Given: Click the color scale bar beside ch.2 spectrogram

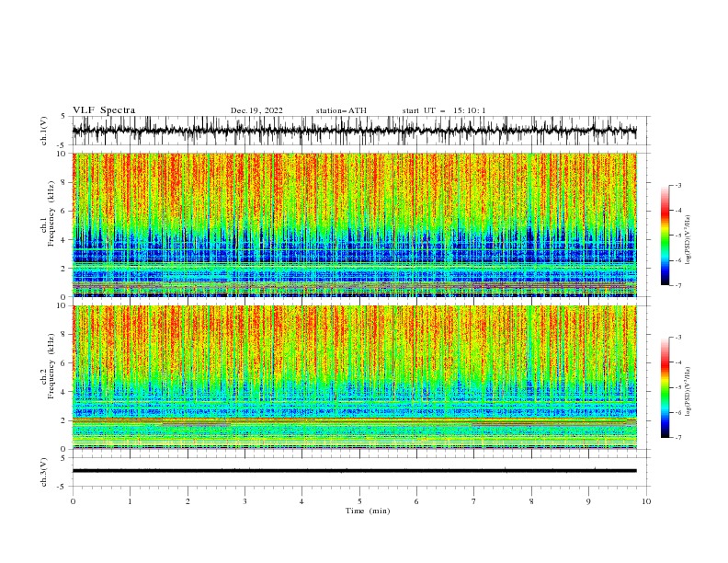Looking at the screenshot, I should [665, 387].
